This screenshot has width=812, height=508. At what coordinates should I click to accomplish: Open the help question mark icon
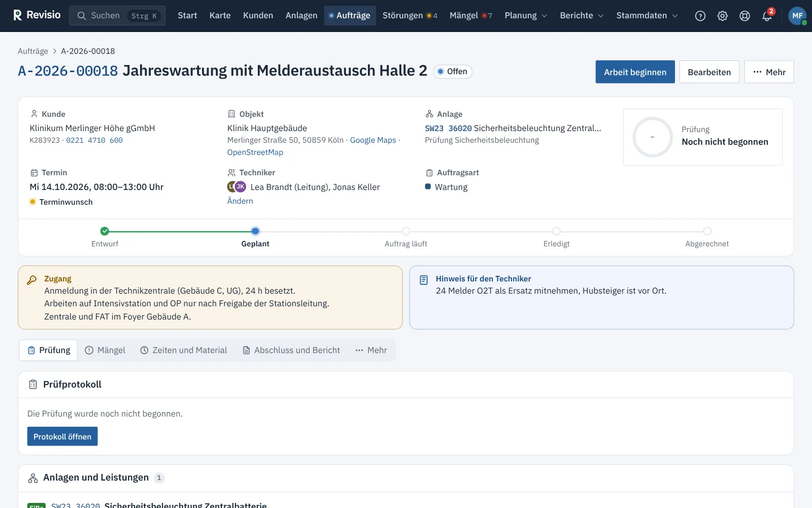(700, 16)
